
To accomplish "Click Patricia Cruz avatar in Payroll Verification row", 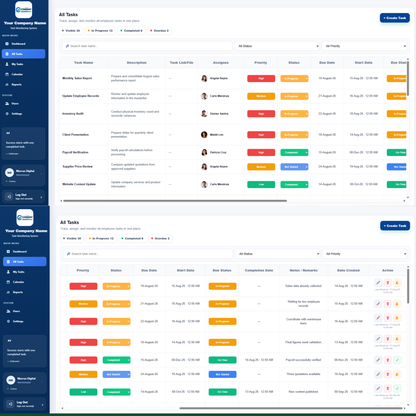I will [x=204, y=152].
